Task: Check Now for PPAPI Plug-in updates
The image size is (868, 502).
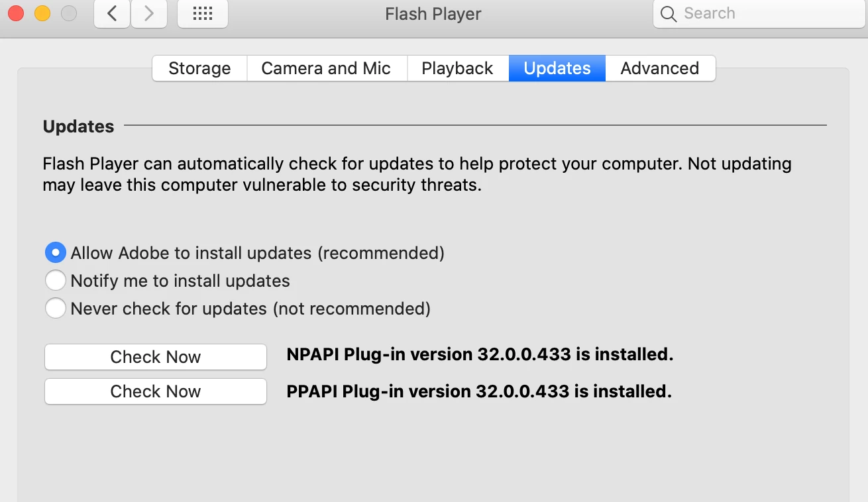Action: coord(156,391)
